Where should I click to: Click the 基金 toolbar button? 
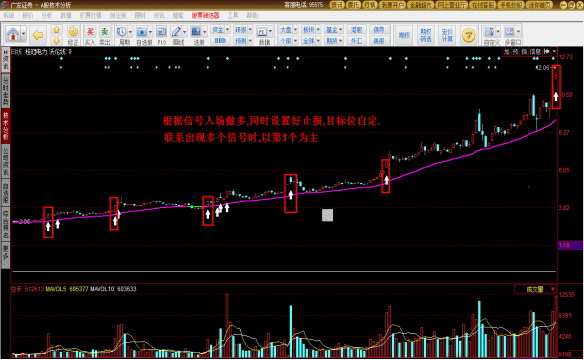pyautogui.click(x=331, y=29)
